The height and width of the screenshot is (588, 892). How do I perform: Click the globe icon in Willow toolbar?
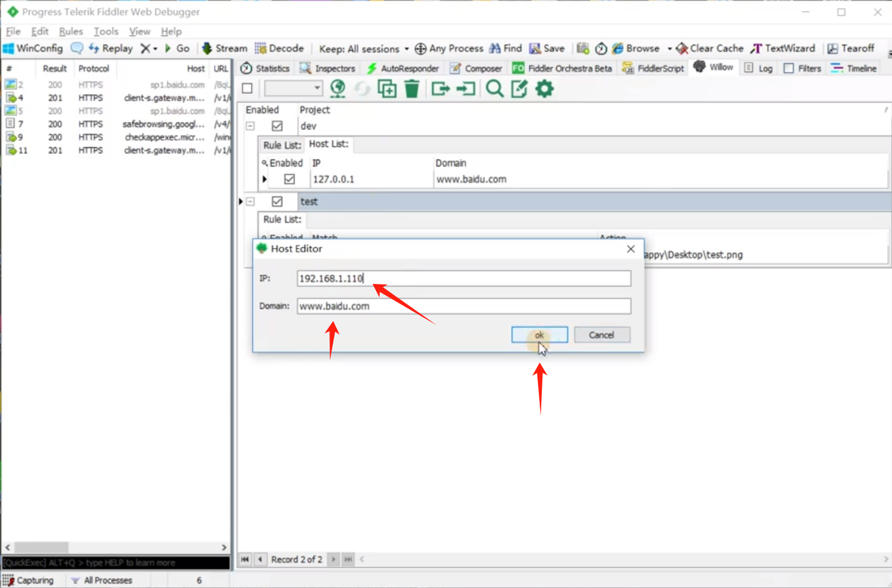pos(338,88)
